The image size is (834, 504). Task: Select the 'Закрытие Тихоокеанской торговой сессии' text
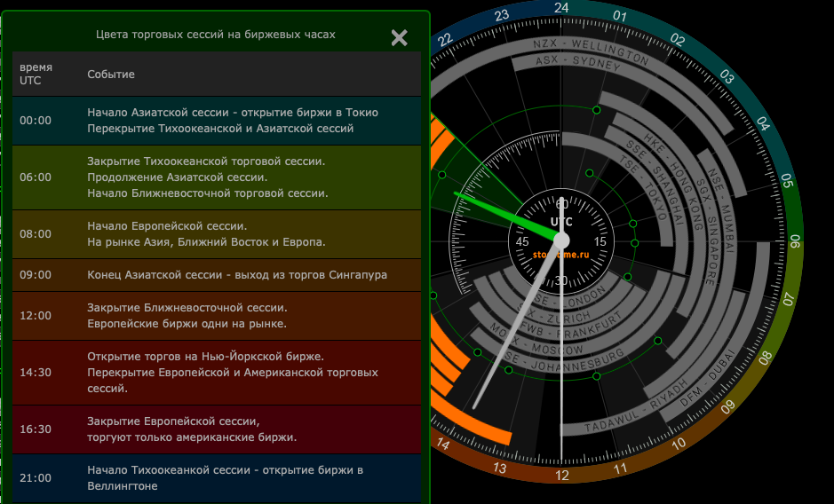point(206,161)
